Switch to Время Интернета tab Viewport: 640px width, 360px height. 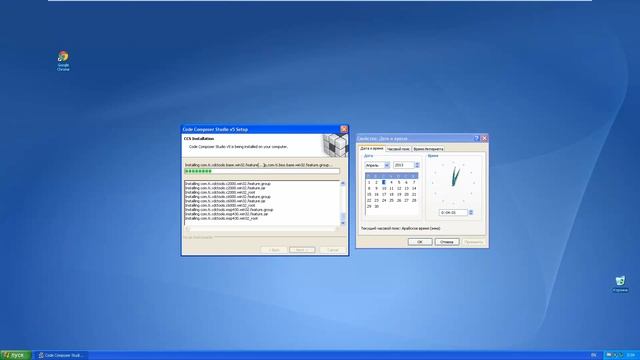point(428,149)
